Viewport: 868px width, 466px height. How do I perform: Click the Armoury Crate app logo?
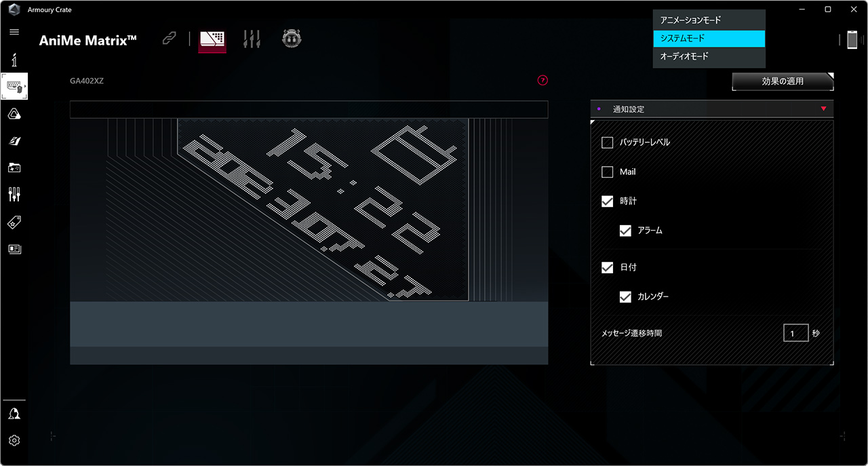pyautogui.click(x=14, y=9)
